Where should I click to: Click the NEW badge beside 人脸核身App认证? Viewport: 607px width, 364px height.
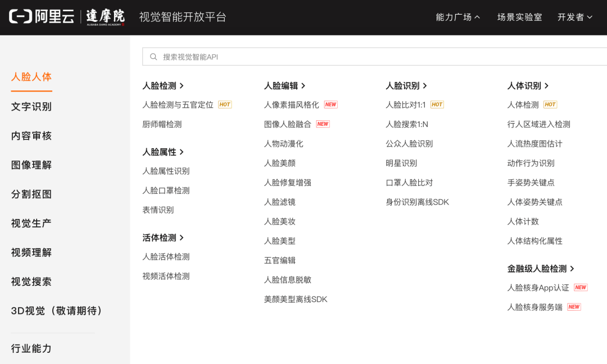[581, 288]
